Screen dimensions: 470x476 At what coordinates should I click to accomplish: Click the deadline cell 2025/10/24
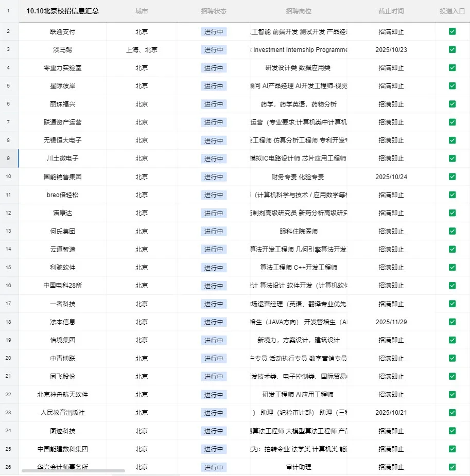(391, 177)
